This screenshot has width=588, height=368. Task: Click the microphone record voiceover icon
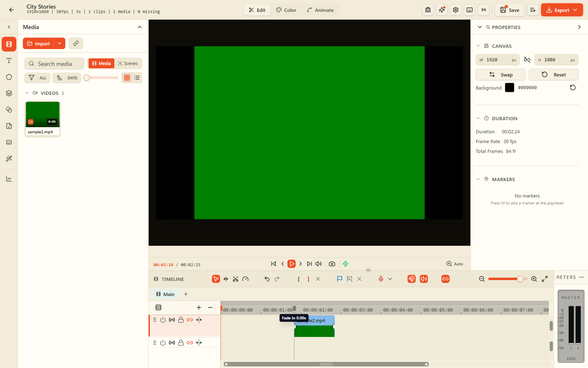[x=381, y=279]
